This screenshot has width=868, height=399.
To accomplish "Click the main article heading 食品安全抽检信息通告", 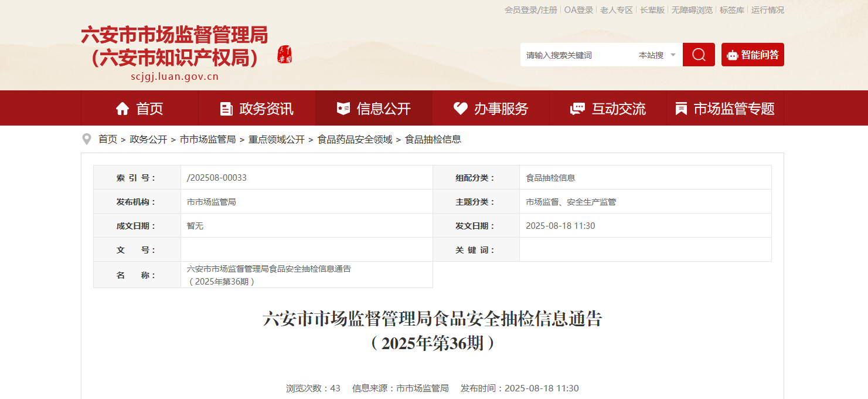I will coord(433,330).
